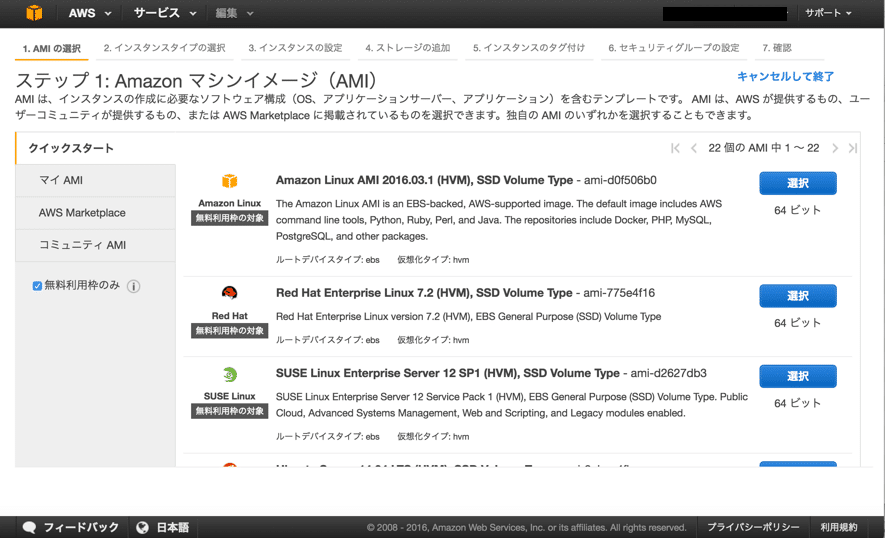Go to 4. ストレージの追加 tab

tap(408, 48)
